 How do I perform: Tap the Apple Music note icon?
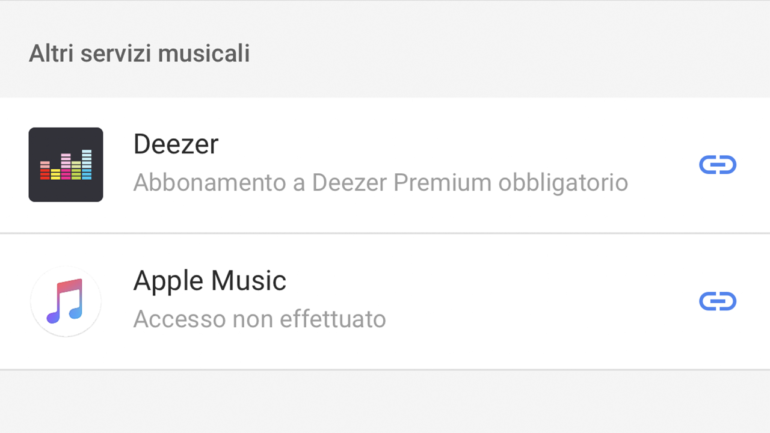point(66,301)
